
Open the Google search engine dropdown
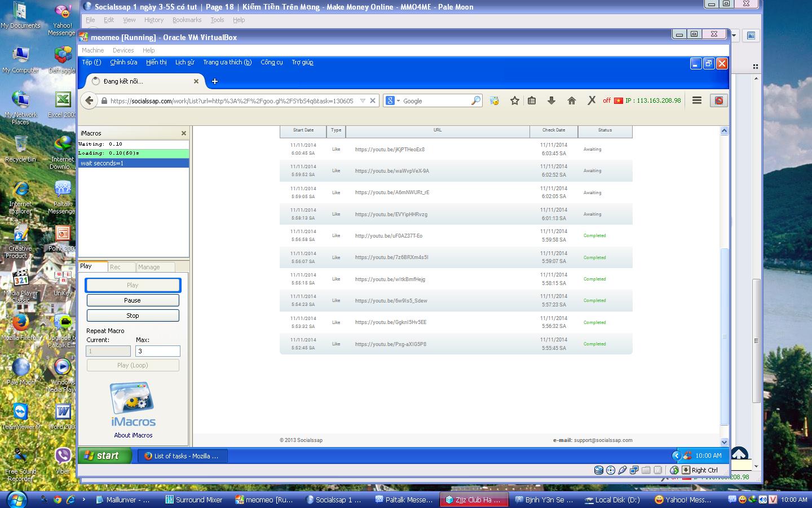(398, 101)
